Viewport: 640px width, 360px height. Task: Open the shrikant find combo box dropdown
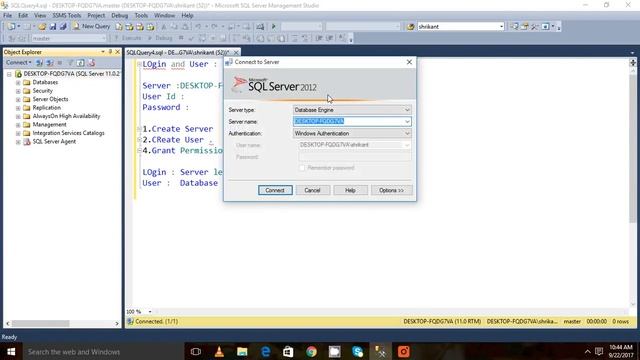(x=501, y=27)
